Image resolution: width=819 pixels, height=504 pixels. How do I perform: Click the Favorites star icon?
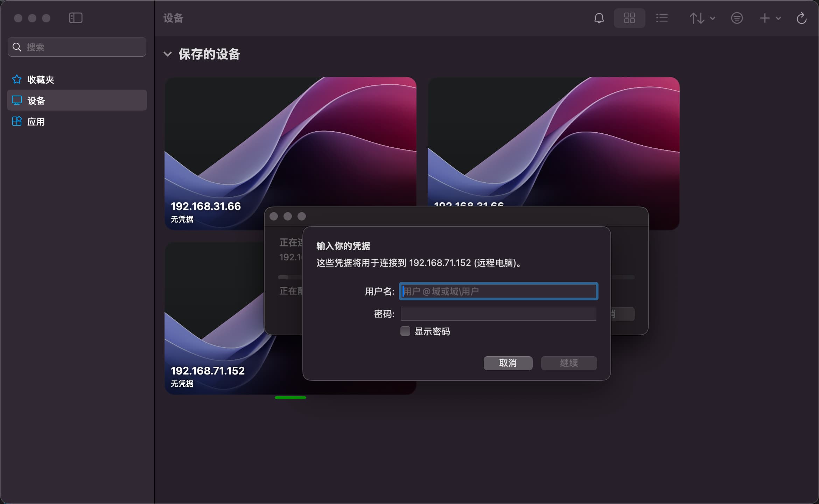pos(17,79)
